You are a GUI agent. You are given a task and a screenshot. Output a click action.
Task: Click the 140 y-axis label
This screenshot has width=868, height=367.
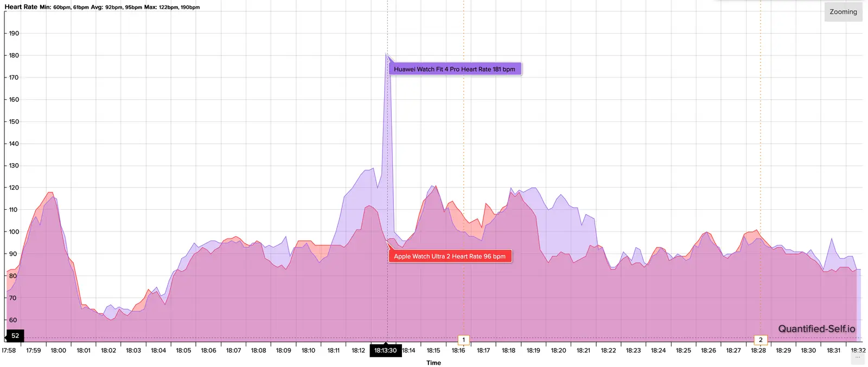click(14, 144)
